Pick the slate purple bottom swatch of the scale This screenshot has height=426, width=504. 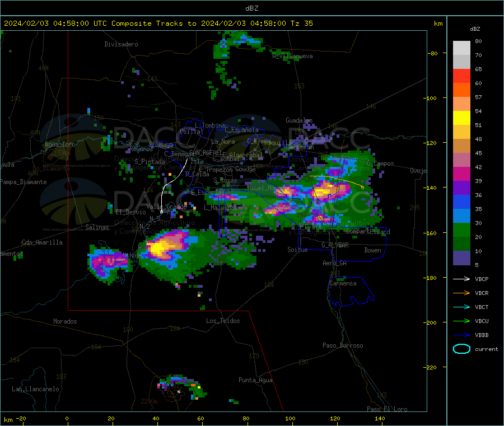pyautogui.click(x=461, y=258)
